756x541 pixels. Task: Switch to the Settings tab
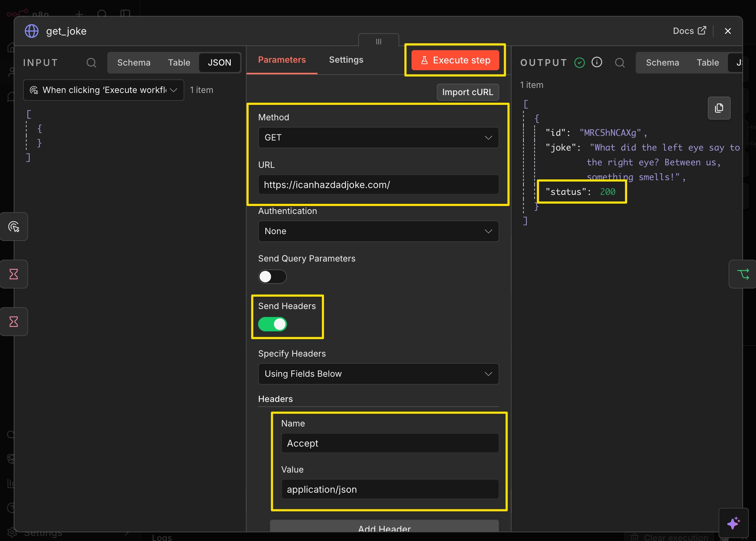point(346,60)
